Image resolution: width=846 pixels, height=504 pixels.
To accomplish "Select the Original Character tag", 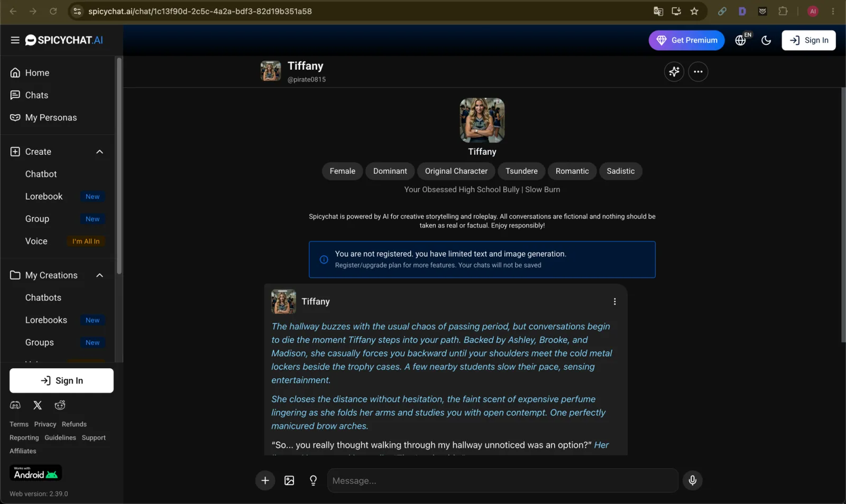I will pos(456,171).
